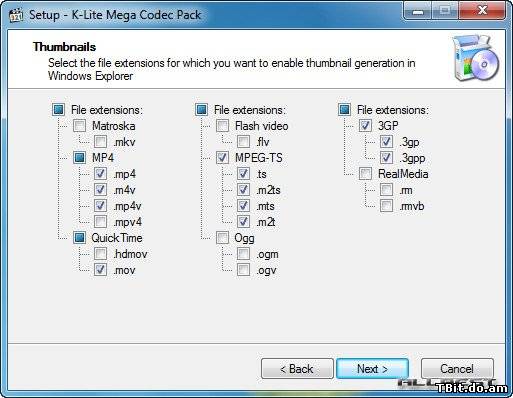The image size is (513, 398).
Task: Click the installer disc box image
Action: coord(476,58)
